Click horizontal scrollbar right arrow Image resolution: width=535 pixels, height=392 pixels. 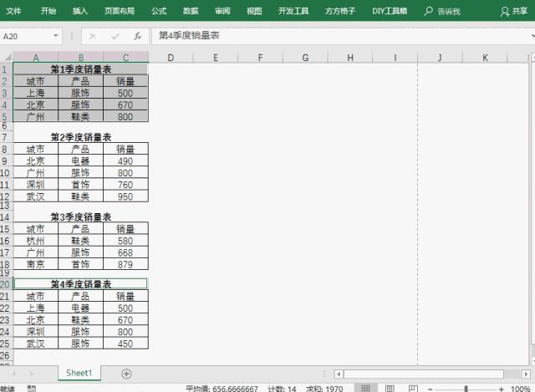click(526, 374)
